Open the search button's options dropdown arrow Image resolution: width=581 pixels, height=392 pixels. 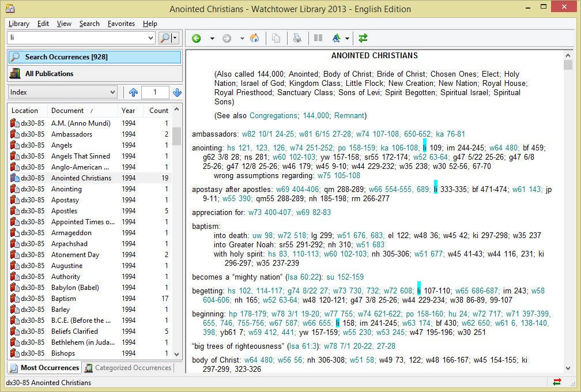tap(175, 38)
